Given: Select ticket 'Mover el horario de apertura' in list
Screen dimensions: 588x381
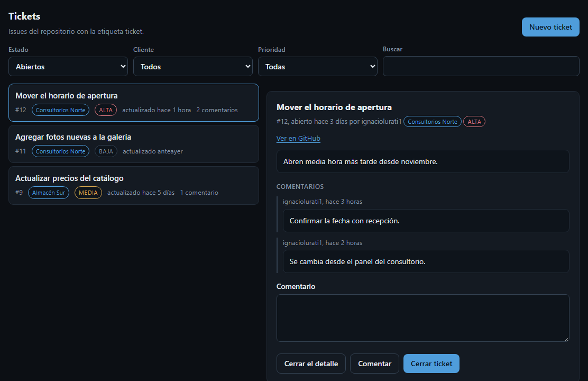Looking at the screenshot, I should point(133,103).
